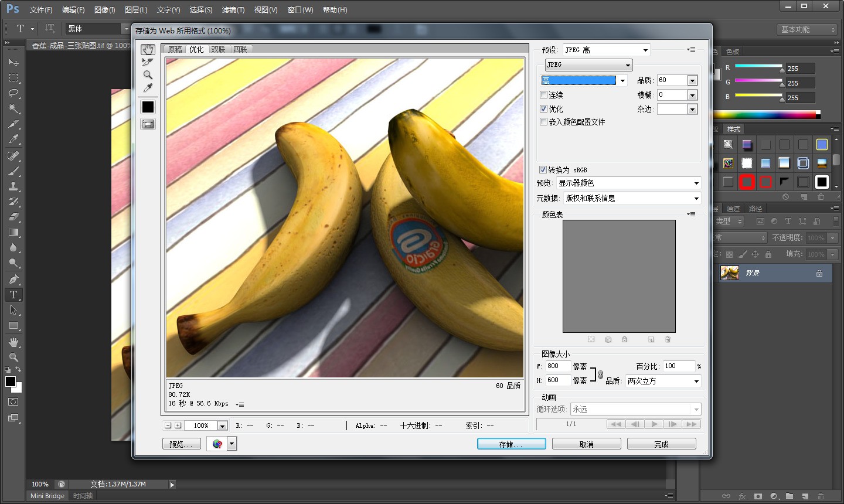Select the Move tool in Photoshop toolbar

pyautogui.click(x=13, y=62)
